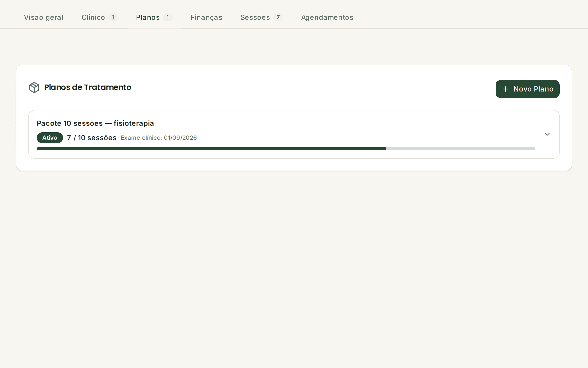Go to the Finanças tab
Screen dimensions: 588x368
point(206,17)
